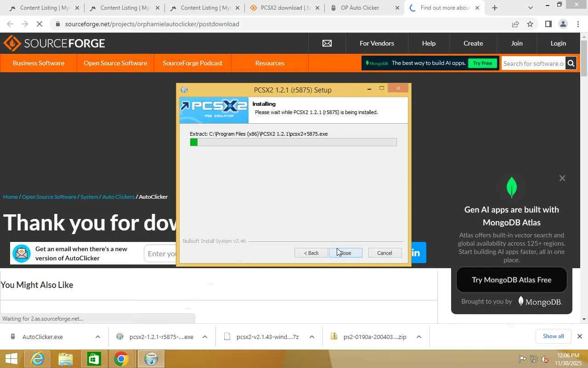Share this page icon in address bar
Screen dimensions: 588x368
click(515, 24)
